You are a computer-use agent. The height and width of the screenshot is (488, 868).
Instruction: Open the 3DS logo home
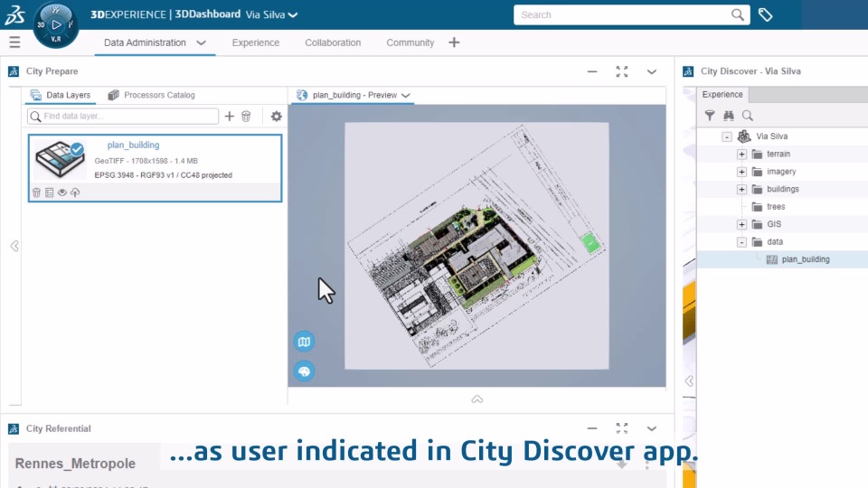coord(14,15)
